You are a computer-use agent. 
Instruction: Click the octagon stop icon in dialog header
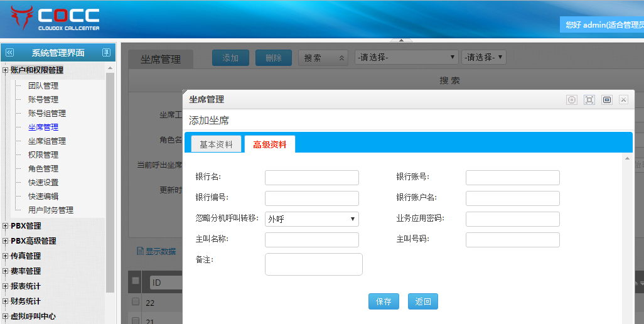click(x=571, y=100)
